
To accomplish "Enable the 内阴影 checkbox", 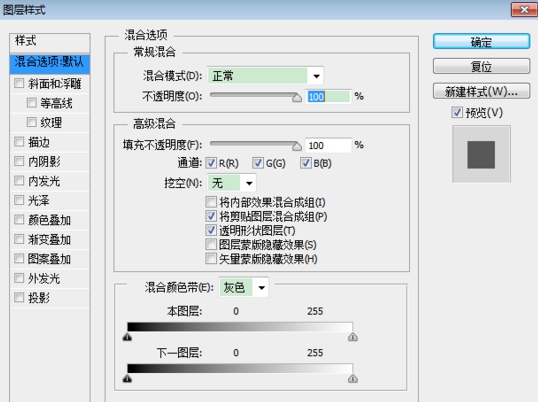I will point(19,161).
